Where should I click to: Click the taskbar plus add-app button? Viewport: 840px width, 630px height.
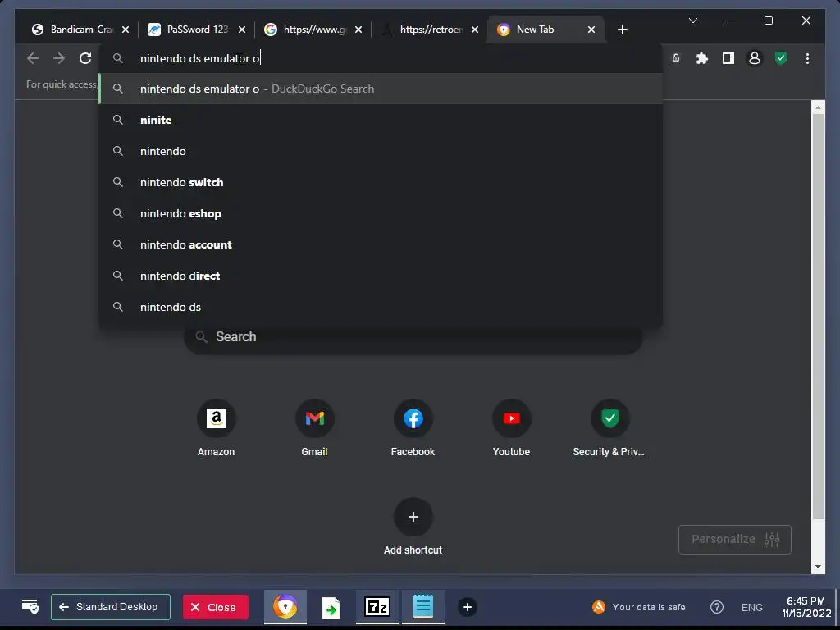[467, 607]
